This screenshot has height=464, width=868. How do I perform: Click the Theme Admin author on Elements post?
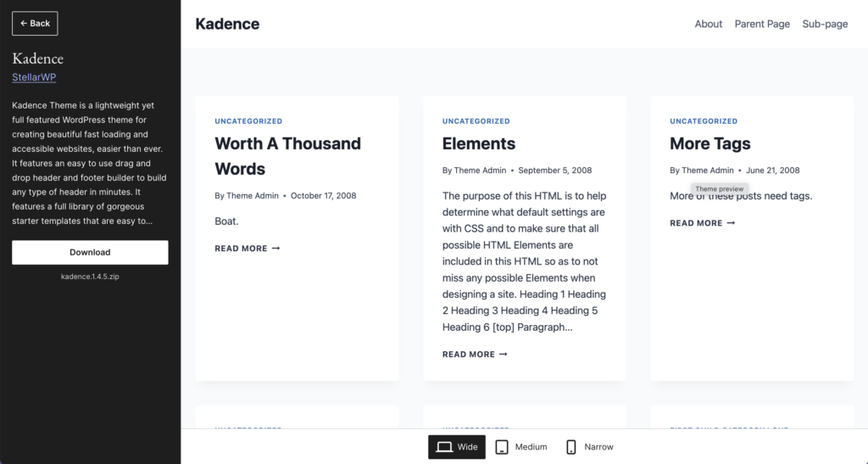tap(480, 171)
